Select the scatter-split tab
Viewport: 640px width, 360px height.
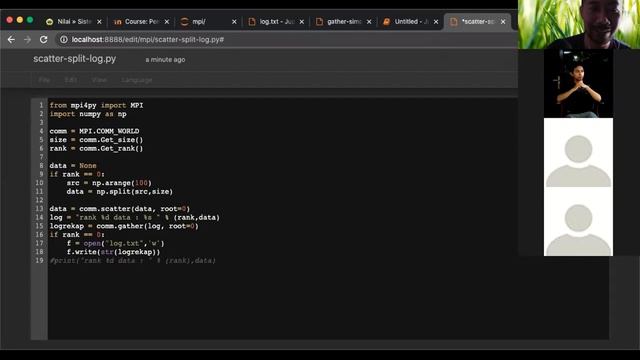coord(478,22)
